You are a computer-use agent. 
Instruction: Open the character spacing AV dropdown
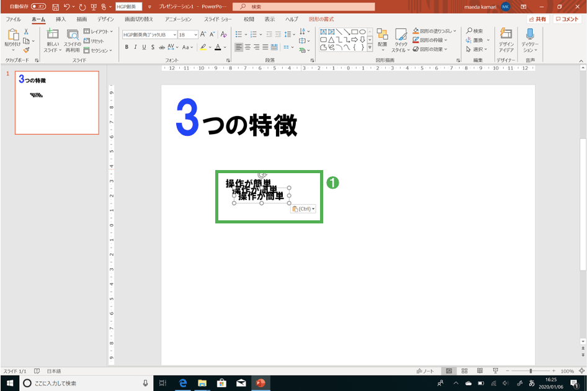[x=172, y=47]
